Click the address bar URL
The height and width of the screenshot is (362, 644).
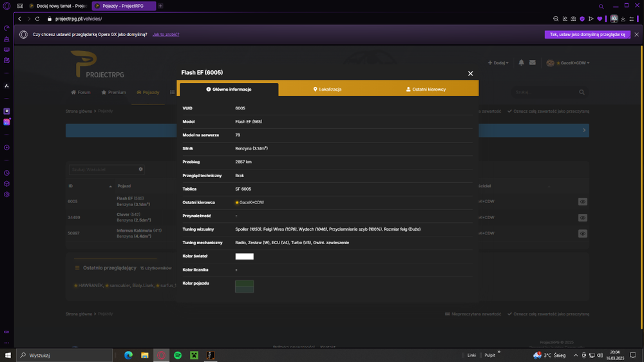click(79, 19)
